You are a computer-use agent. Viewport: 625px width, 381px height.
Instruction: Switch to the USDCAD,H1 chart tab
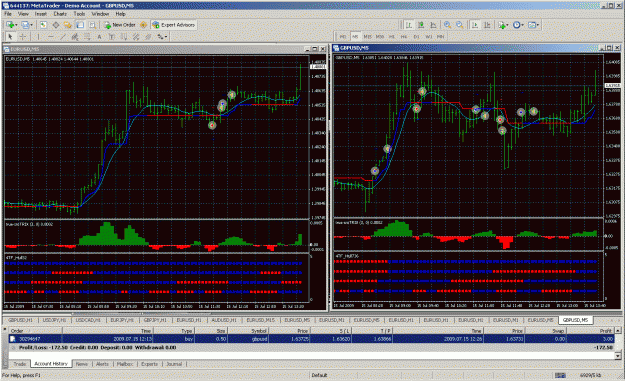tap(88, 320)
